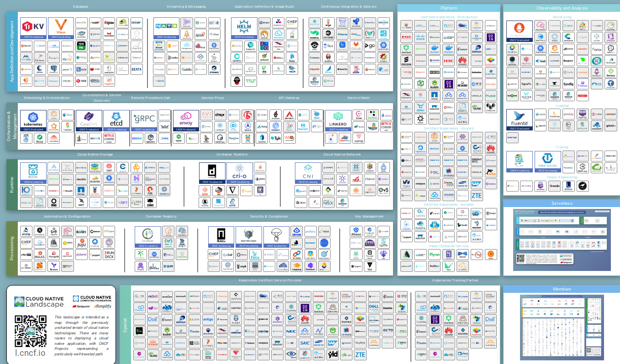Open the CoreDNS card
The height and width of the screenshot is (364, 620).
coord(89,121)
